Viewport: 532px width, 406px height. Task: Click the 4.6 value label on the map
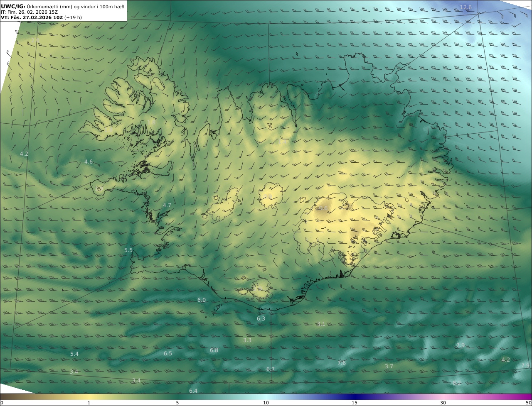(x=89, y=161)
